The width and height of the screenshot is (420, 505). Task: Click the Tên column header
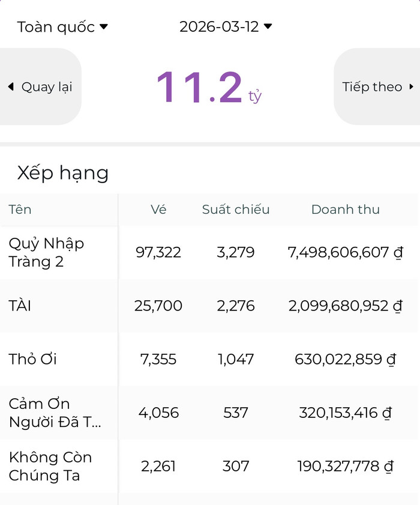point(20,210)
